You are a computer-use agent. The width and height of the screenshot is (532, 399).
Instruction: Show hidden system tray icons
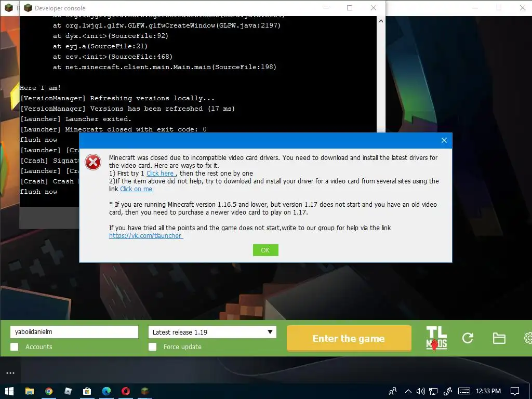point(408,391)
